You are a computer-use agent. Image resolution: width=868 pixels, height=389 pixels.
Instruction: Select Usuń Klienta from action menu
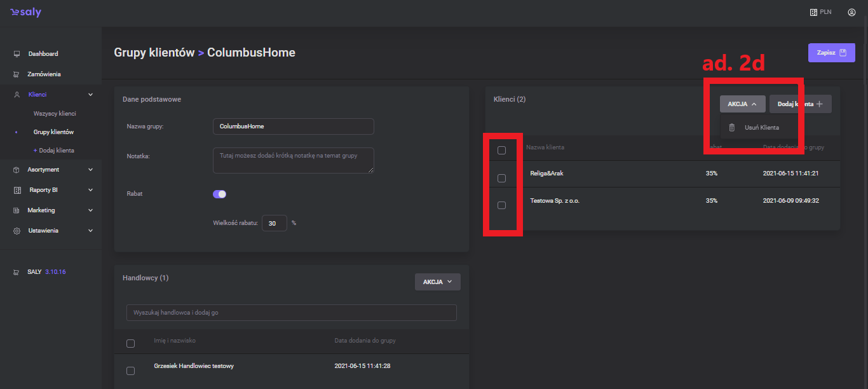point(761,127)
